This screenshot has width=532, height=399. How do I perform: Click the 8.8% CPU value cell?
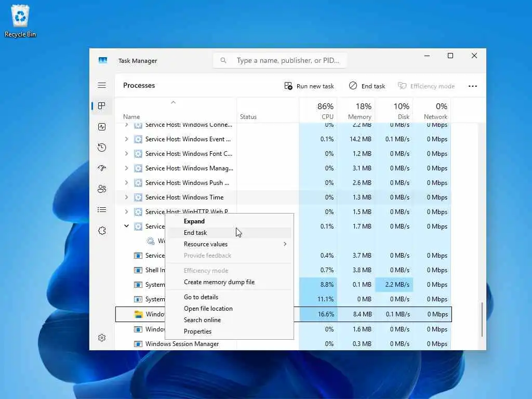pyautogui.click(x=318, y=285)
